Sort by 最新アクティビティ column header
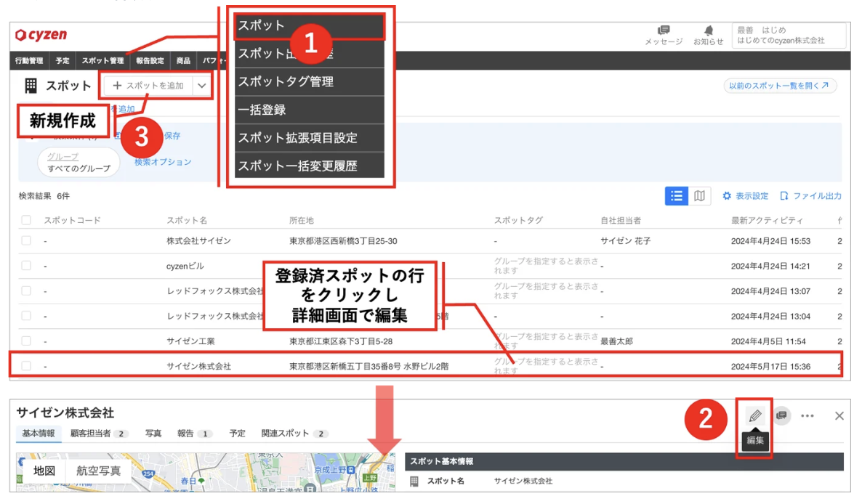 (767, 220)
